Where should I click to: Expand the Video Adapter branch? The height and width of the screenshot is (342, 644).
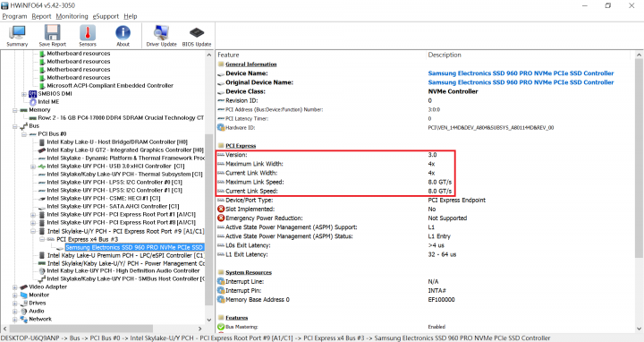15,286
